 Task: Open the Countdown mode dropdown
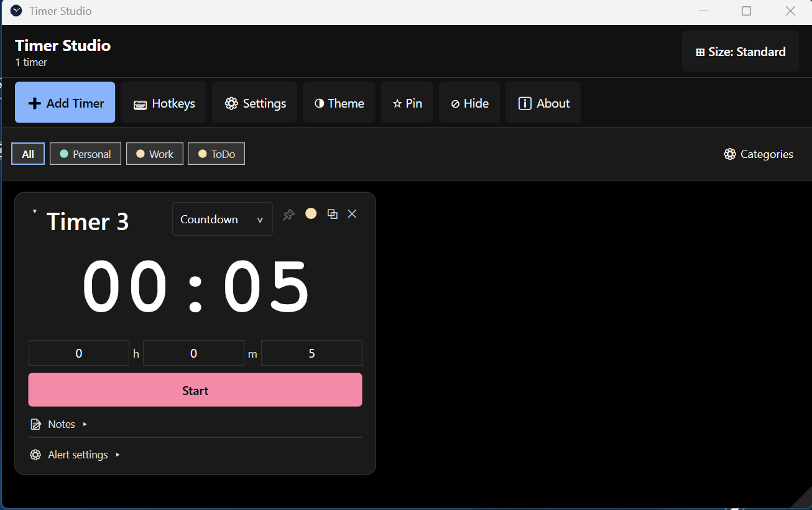click(x=222, y=219)
